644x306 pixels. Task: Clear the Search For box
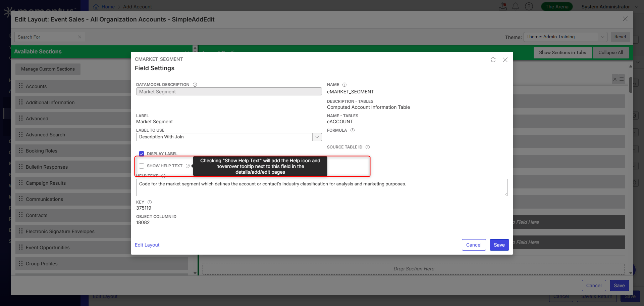[x=79, y=37]
